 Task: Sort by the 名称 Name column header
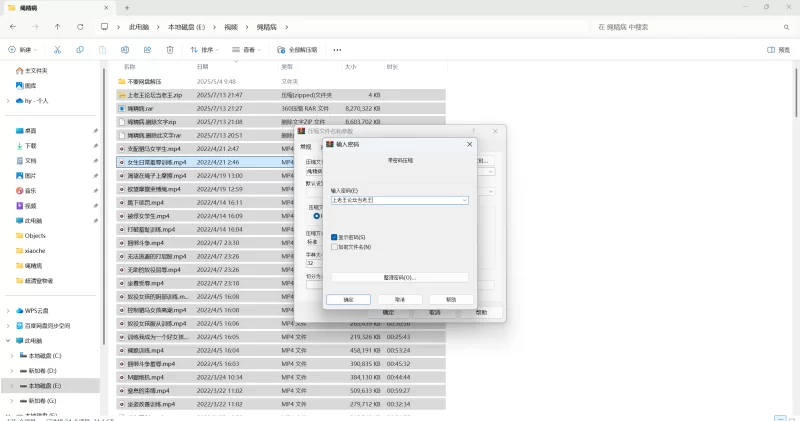click(130, 67)
